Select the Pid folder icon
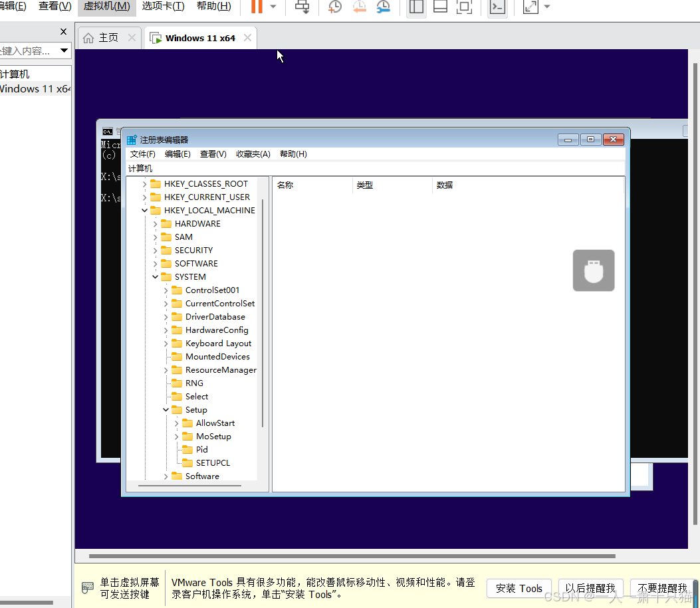The height and width of the screenshot is (608, 700). coord(187,450)
